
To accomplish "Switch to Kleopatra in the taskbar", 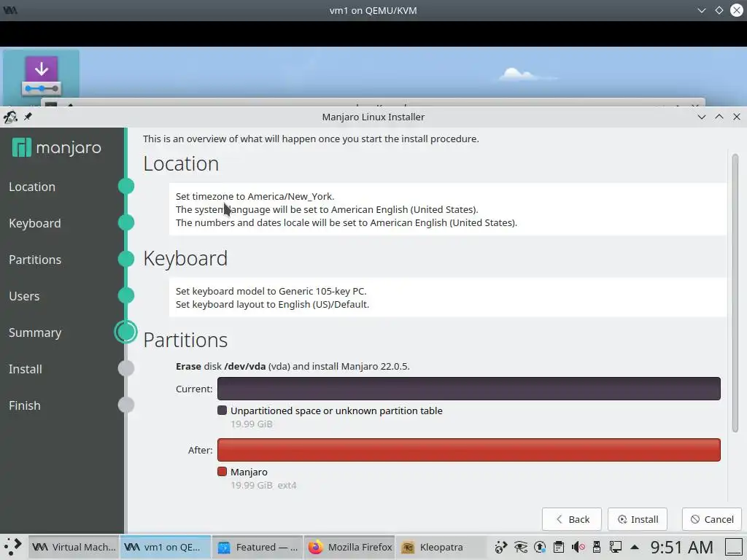I will coord(441,547).
